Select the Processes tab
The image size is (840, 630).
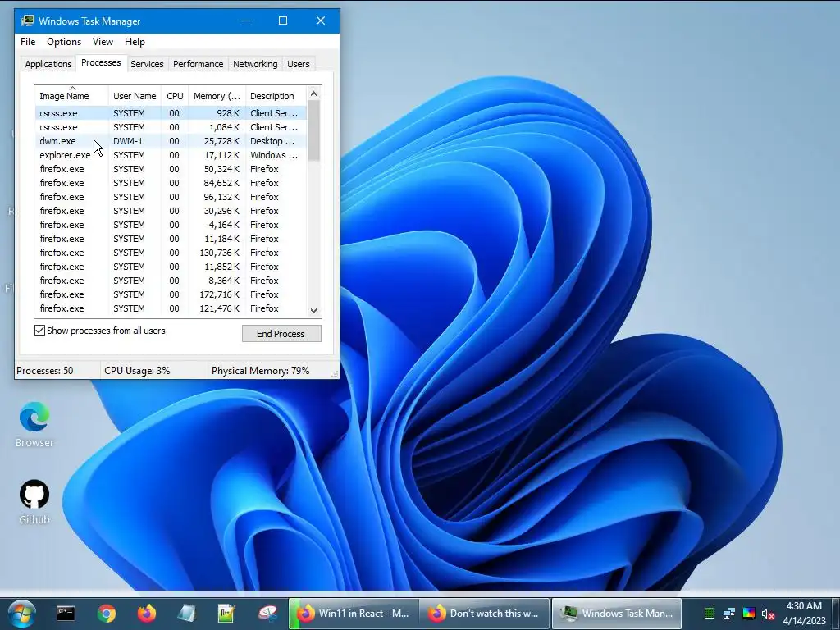click(101, 62)
